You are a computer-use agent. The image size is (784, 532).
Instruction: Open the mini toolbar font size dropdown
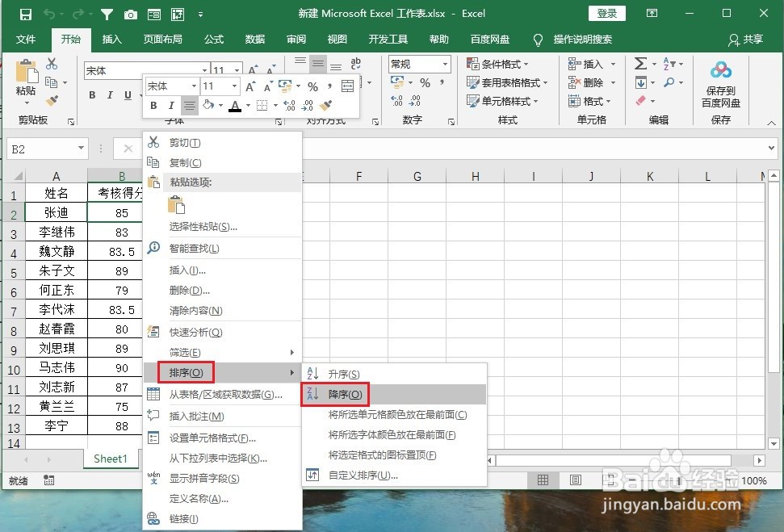[234, 86]
